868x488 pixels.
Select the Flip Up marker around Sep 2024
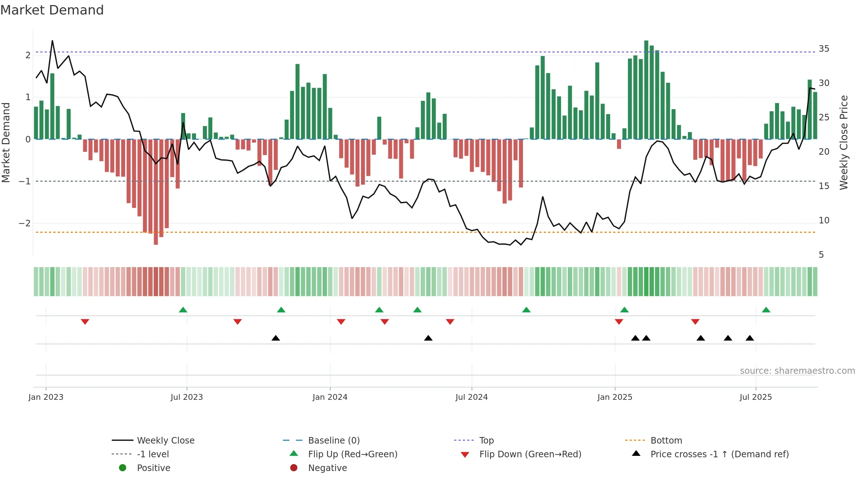[x=526, y=310]
